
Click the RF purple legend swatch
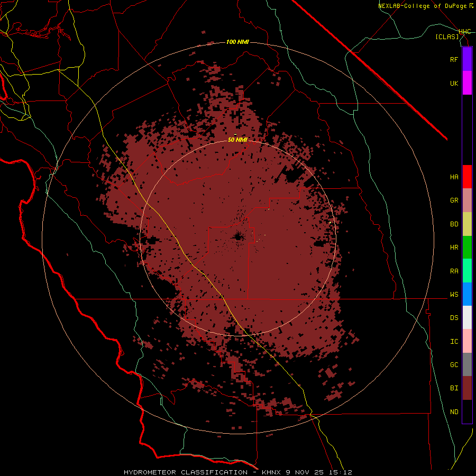[x=467, y=59]
